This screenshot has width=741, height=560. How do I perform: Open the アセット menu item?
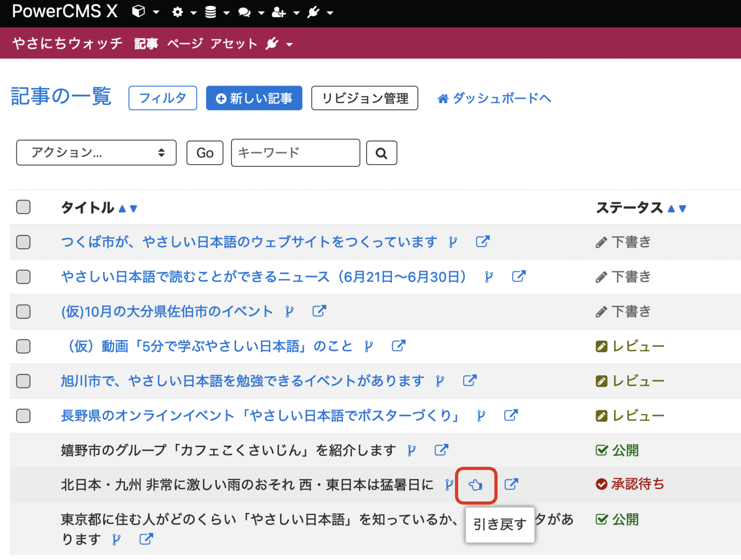point(234,44)
